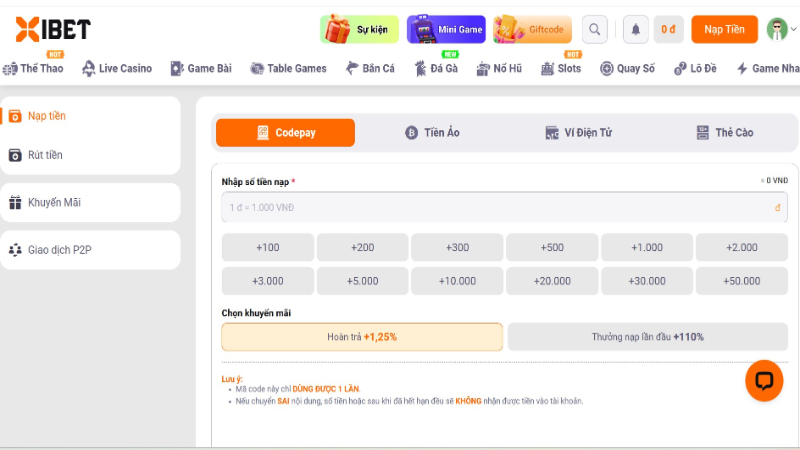Open Thể Thao sports menu
This screenshot has width=800, height=450.
(x=33, y=68)
